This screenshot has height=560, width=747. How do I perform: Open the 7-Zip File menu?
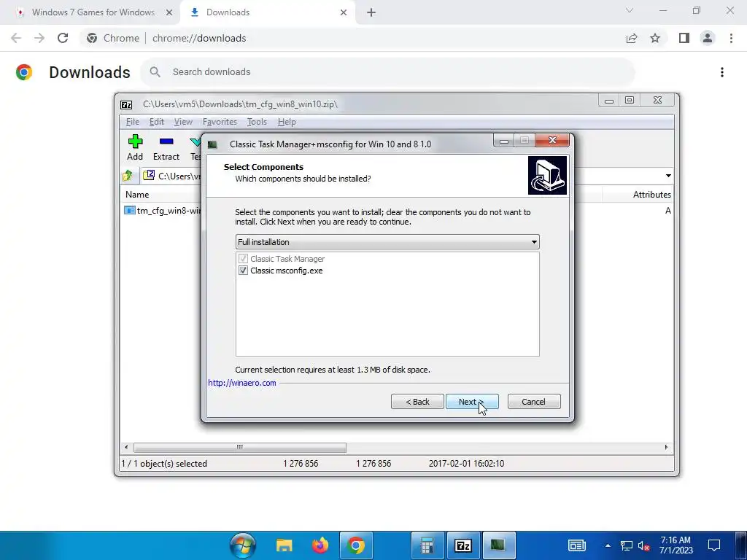[x=133, y=122]
